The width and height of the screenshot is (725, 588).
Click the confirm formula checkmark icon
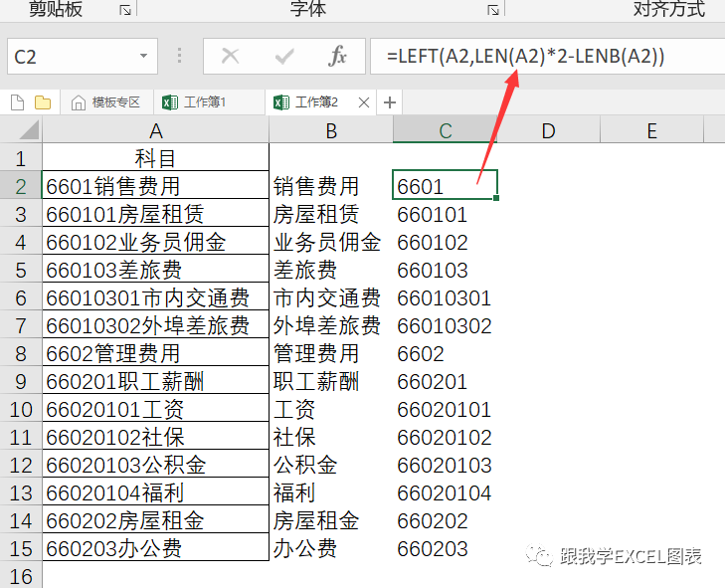coord(283,57)
